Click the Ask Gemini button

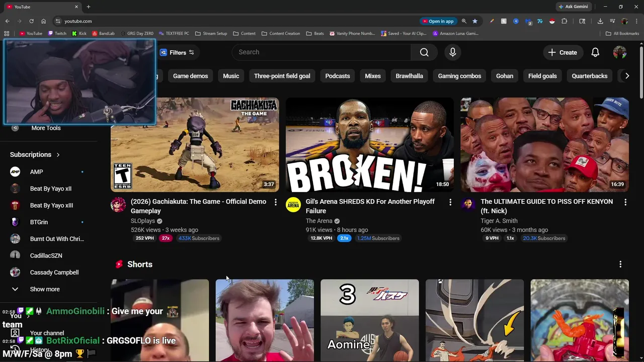(x=573, y=7)
